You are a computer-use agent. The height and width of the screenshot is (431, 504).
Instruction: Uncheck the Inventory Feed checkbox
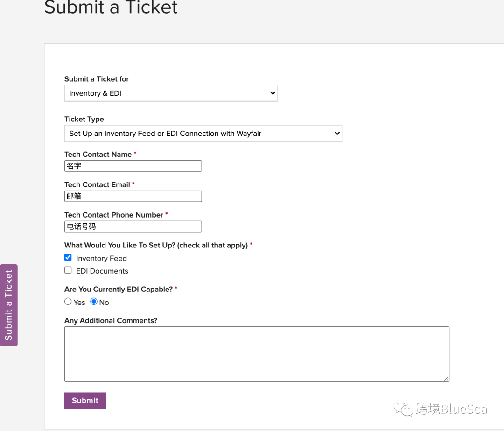68,257
